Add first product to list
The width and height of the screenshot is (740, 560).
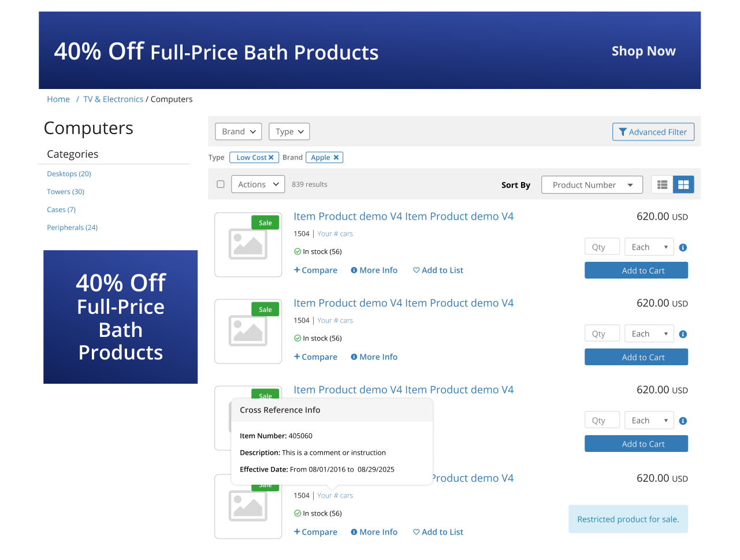(x=438, y=270)
